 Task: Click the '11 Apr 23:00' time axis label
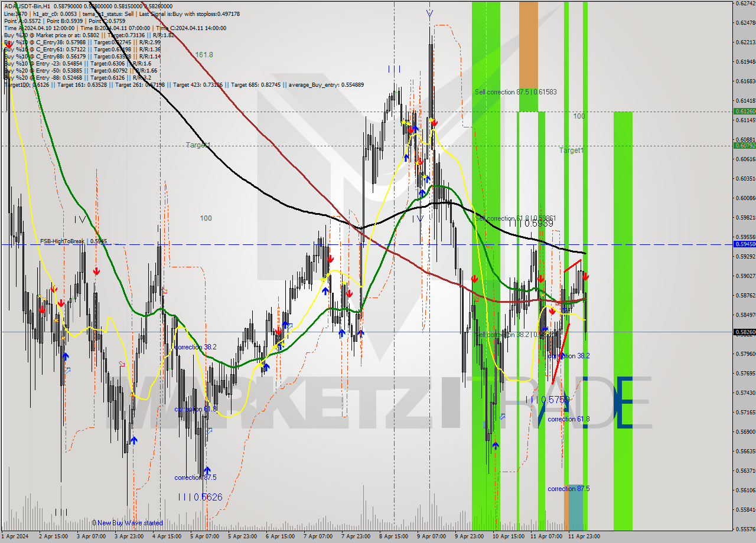(x=583, y=536)
